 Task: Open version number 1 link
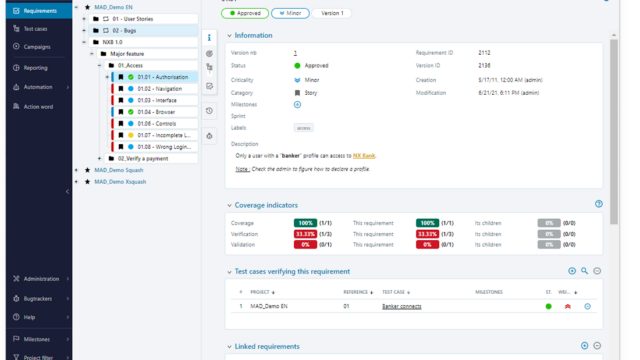tap(295, 53)
